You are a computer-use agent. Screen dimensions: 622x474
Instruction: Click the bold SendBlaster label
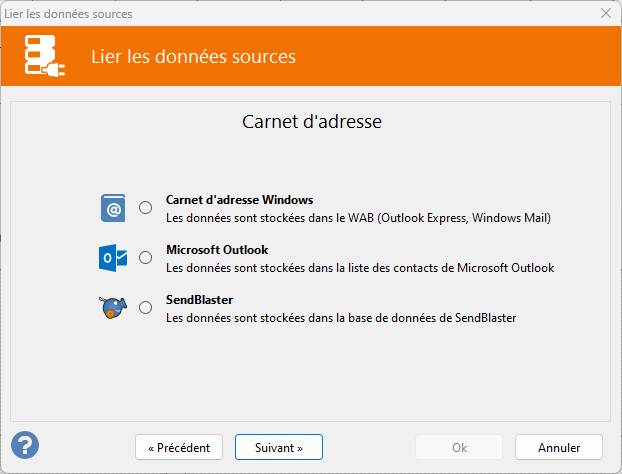coord(199,299)
